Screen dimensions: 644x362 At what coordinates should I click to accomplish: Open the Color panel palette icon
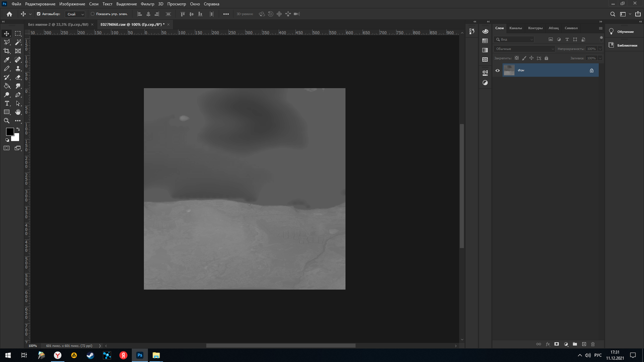click(x=485, y=31)
